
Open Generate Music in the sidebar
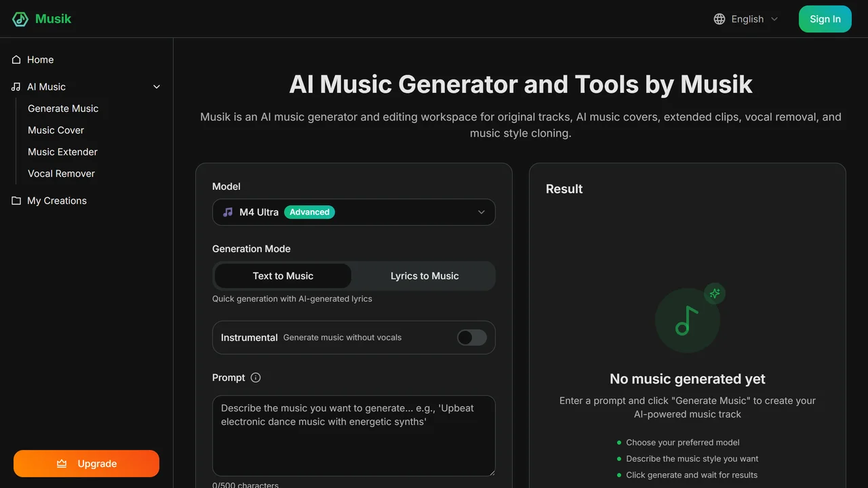[x=63, y=108]
